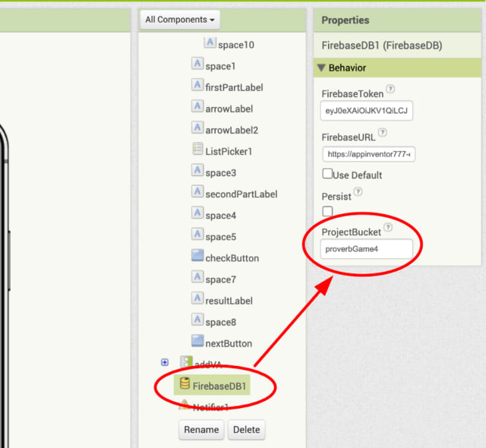Click the firstPartLabel label icon
This screenshot has height=448, width=486.
click(x=197, y=87)
